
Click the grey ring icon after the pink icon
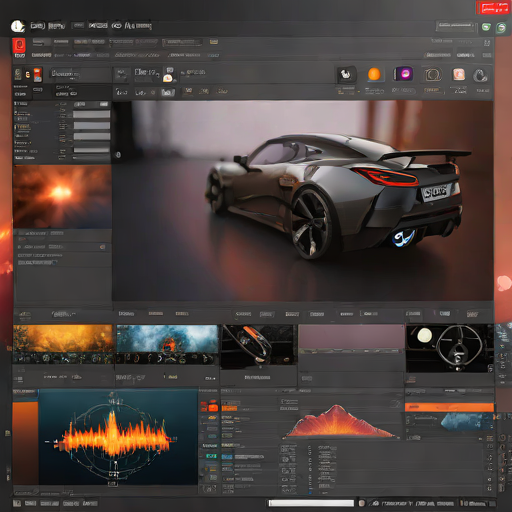(480, 75)
